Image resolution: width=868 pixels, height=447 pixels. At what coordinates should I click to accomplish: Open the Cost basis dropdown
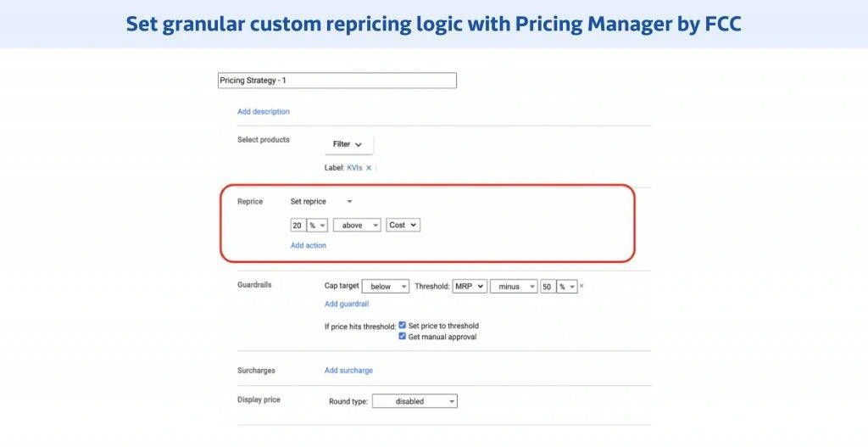coord(403,225)
